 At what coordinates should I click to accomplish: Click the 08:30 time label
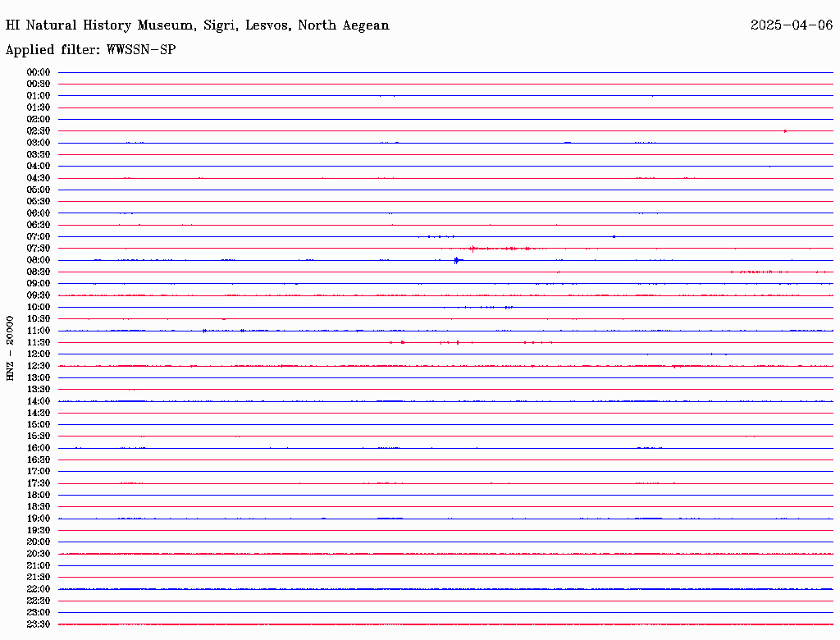(39, 272)
